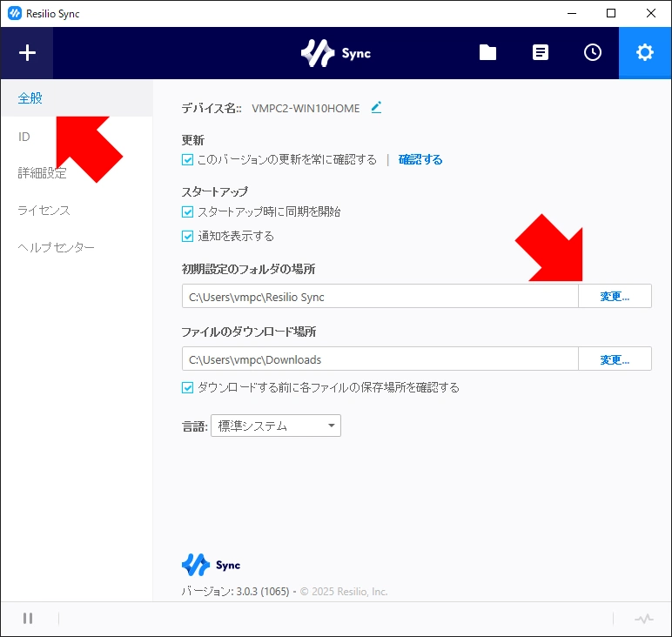The width and height of the screenshot is (672, 637).
Task: Click 変更... for file download location
Action: [x=615, y=359]
